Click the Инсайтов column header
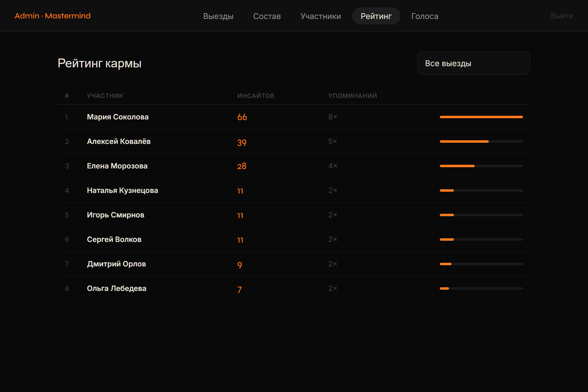The height and width of the screenshot is (392, 588). pos(256,96)
